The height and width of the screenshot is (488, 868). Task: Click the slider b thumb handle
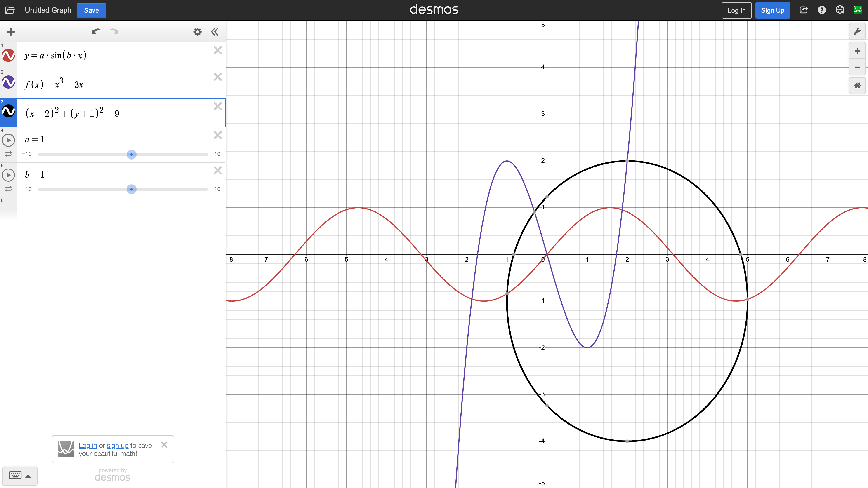pos(131,189)
